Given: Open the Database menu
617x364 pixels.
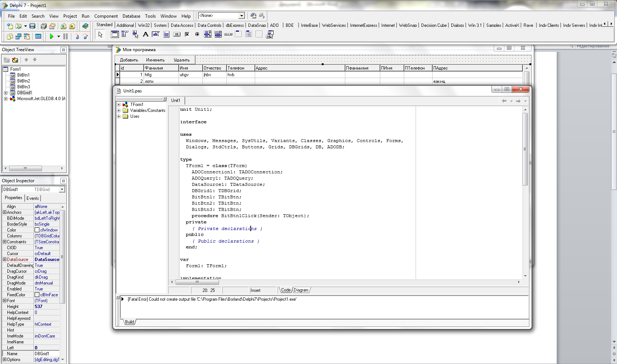Looking at the screenshot, I should point(131,16).
